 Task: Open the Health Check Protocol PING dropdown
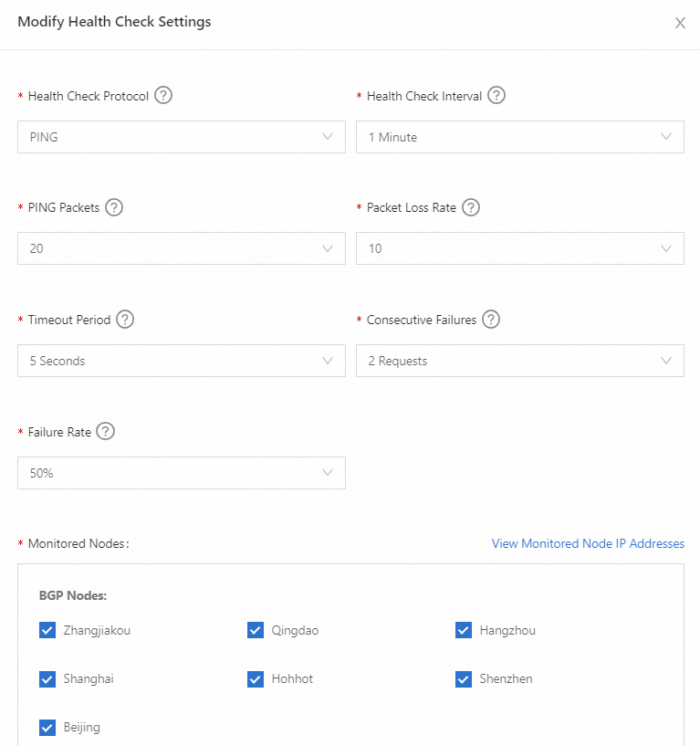pos(182,137)
